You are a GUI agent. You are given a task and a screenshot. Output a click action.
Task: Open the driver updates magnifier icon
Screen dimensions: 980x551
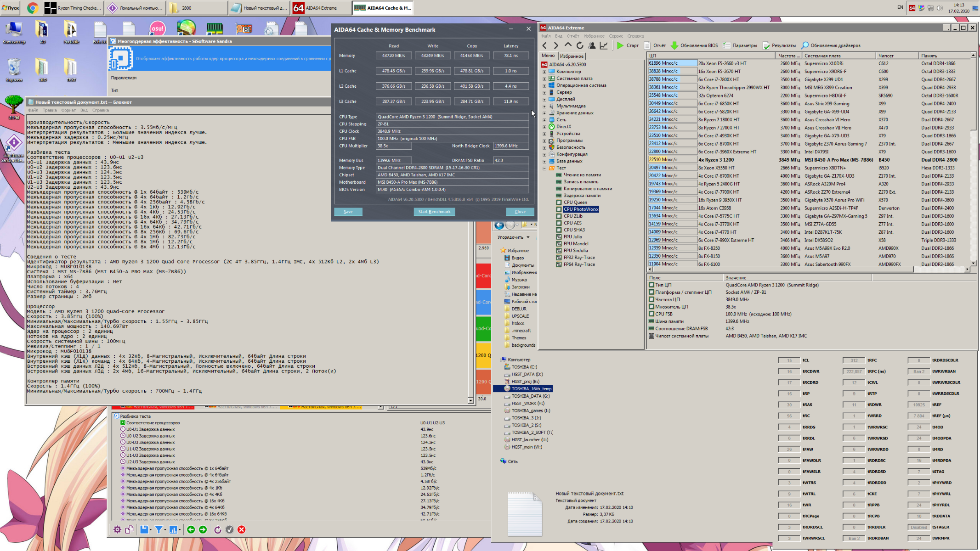[x=804, y=45]
